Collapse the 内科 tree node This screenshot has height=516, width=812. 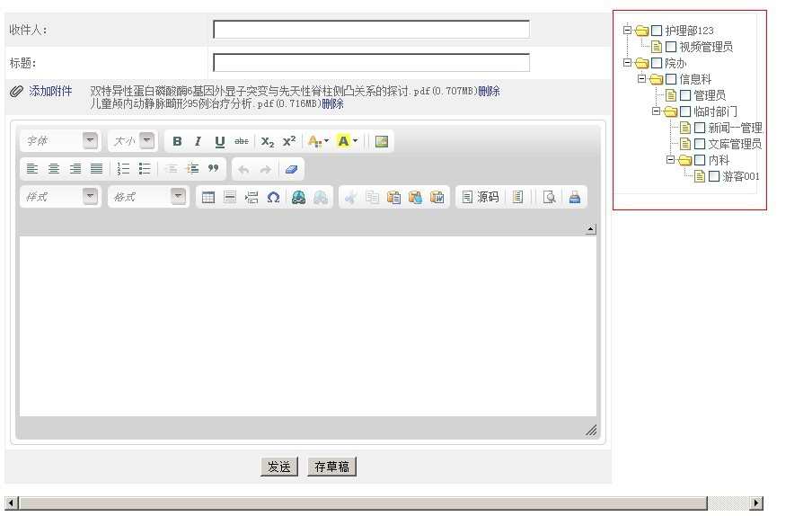(x=670, y=160)
